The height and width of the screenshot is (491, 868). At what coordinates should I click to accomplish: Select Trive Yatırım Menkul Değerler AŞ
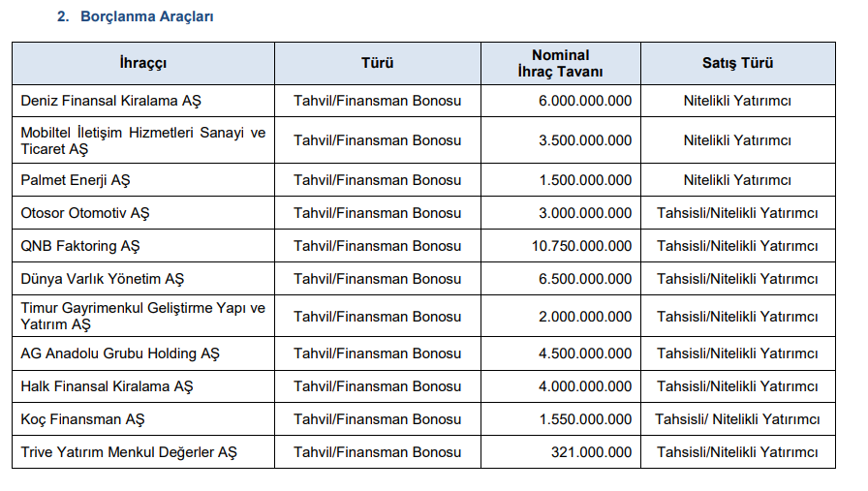(129, 452)
